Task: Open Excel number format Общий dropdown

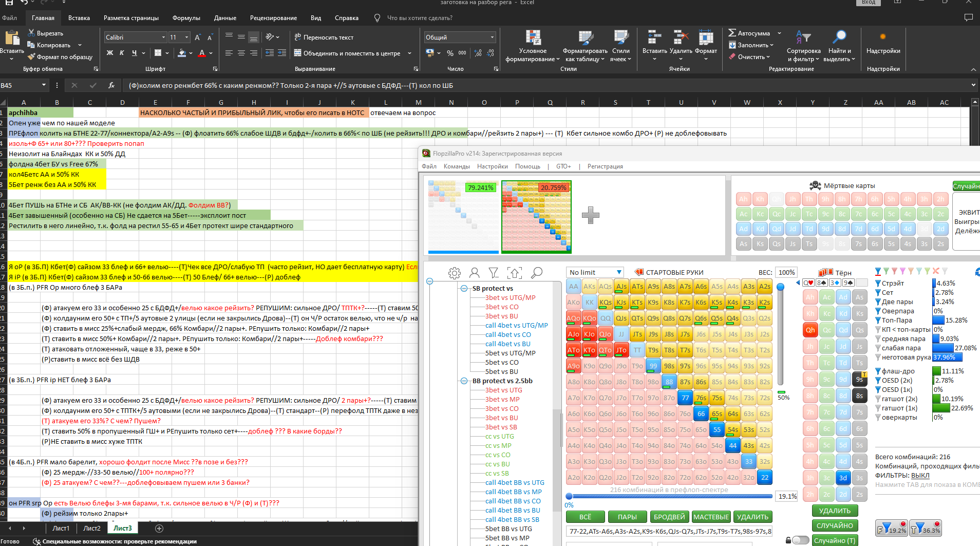Action: (492, 37)
